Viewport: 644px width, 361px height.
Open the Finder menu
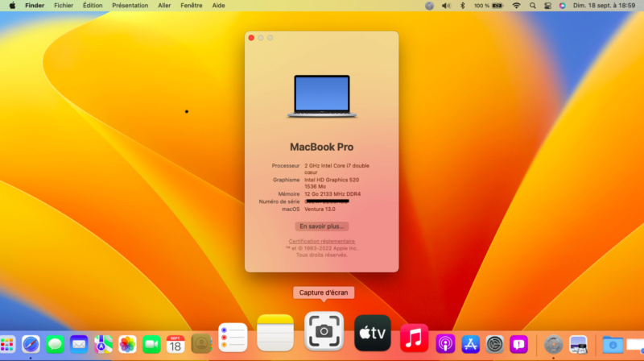pos(35,6)
